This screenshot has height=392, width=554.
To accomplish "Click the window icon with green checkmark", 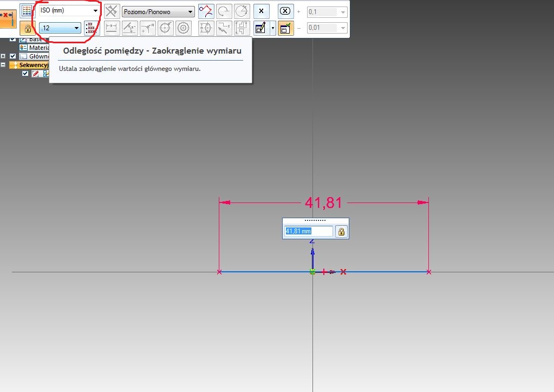I will [285, 28].
